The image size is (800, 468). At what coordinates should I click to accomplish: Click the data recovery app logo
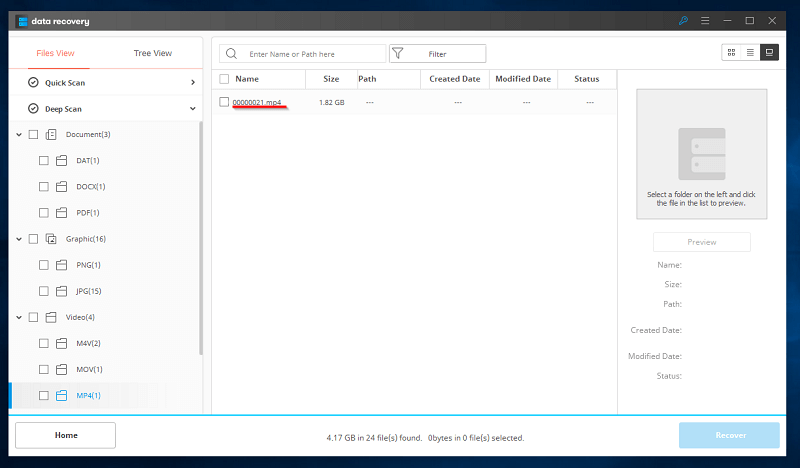22,21
